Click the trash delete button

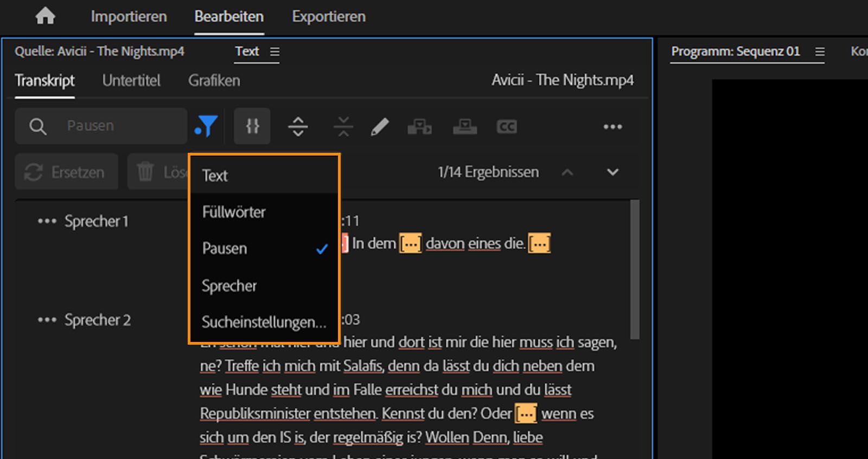tap(158, 172)
